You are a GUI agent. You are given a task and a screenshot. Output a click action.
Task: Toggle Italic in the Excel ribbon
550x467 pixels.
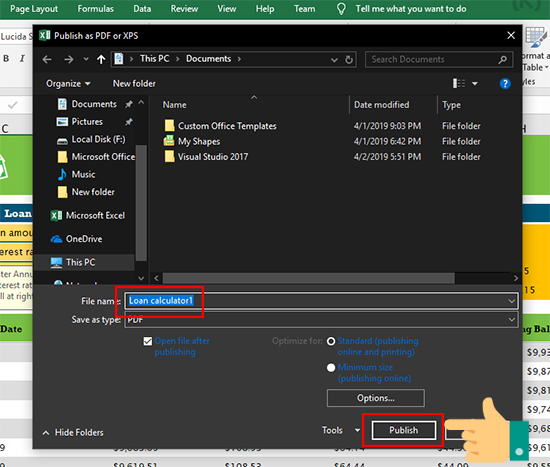point(22,58)
